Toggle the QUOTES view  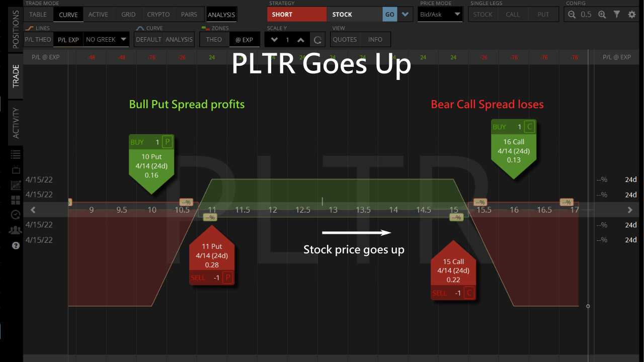[x=345, y=39]
